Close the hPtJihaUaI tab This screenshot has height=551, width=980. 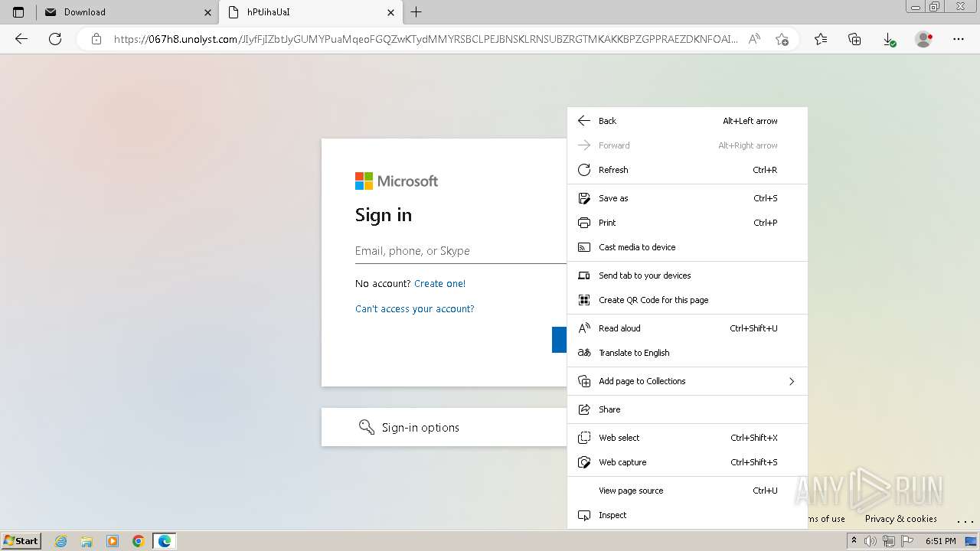[x=390, y=12]
